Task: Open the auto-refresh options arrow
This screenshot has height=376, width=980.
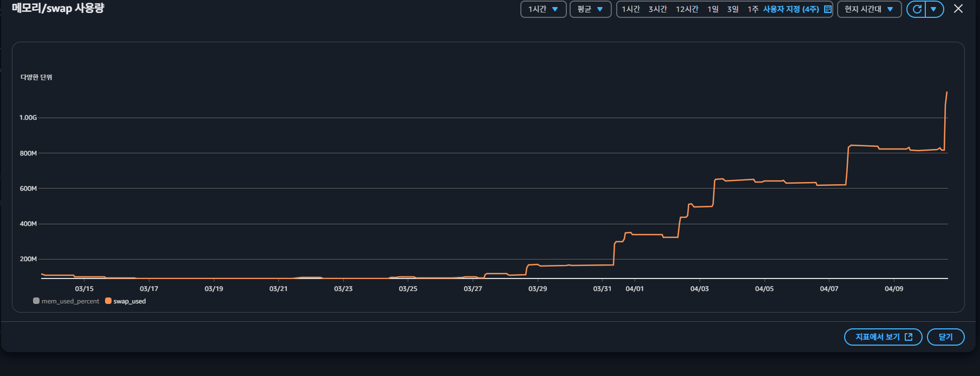Action: 934,9
